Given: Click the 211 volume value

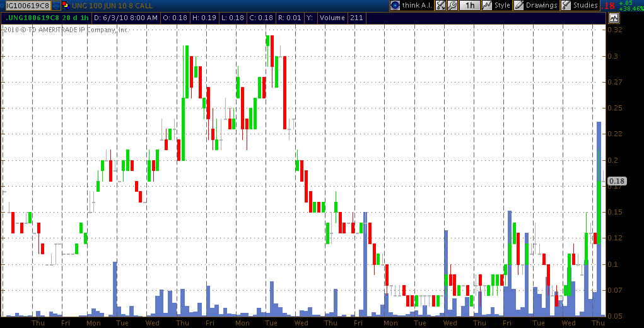Looking at the screenshot, I should 356,18.
